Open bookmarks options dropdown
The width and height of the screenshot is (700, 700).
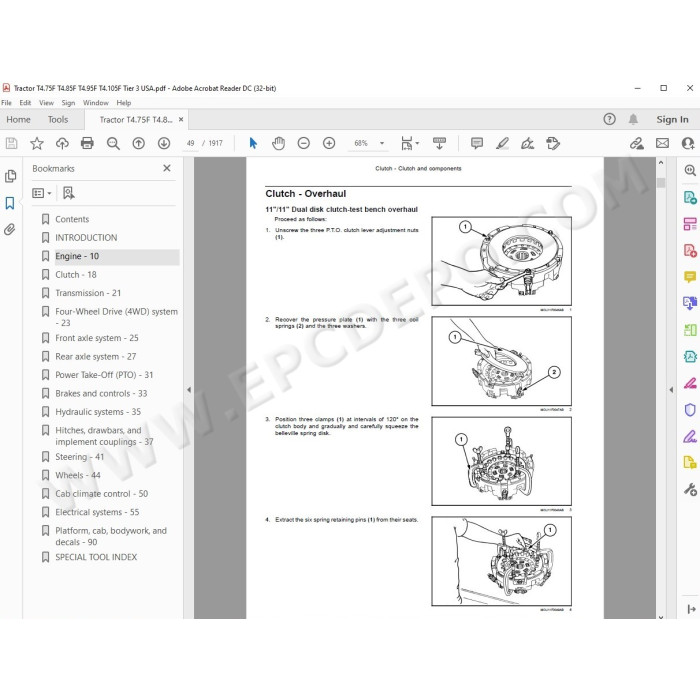[42, 193]
